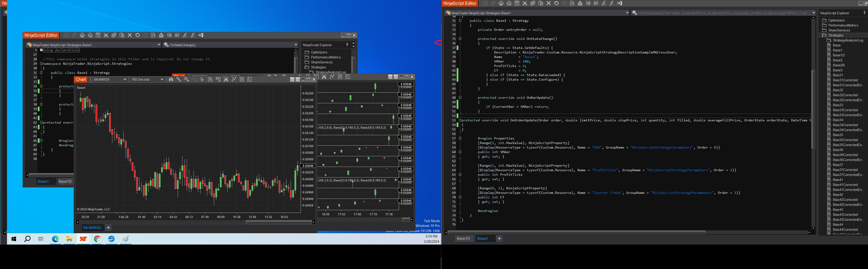Image resolution: width=868 pixels, height=269 pixels.
Task: Click comment selected lines icon in right editor
Action: 604,3
